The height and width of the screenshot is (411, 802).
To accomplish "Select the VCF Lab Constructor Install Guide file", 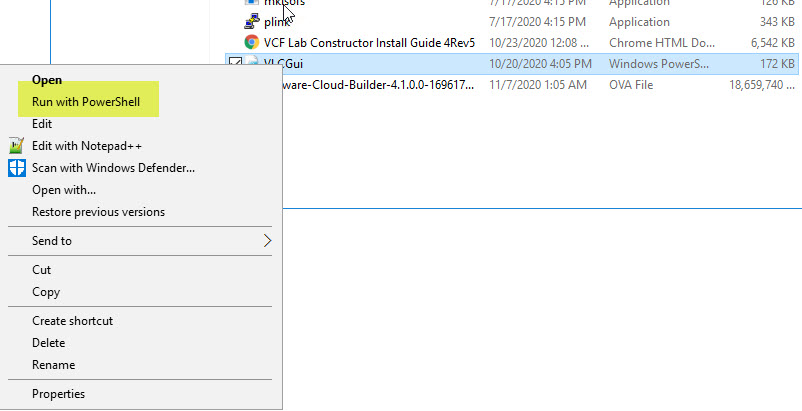I will pyautogui.click(x=369, y=42).
